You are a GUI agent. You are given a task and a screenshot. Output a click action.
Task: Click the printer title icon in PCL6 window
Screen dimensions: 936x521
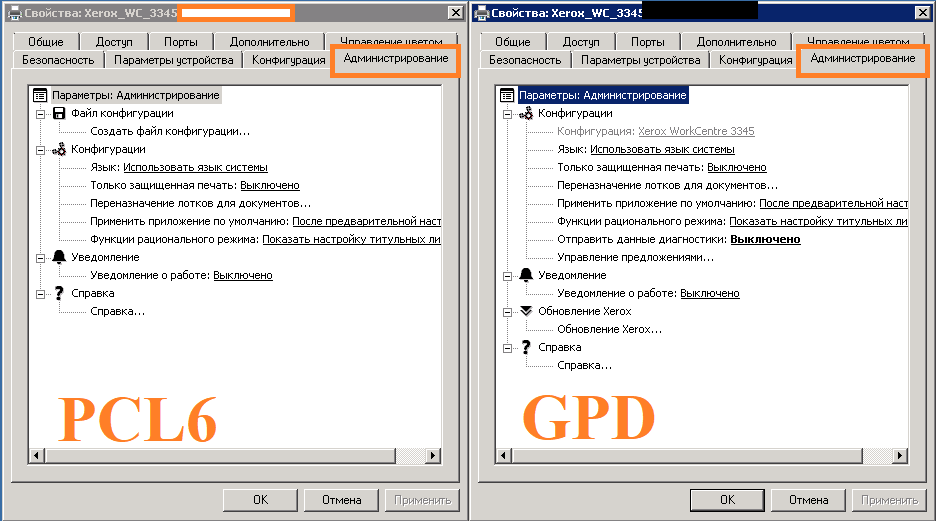coord(15,13)
